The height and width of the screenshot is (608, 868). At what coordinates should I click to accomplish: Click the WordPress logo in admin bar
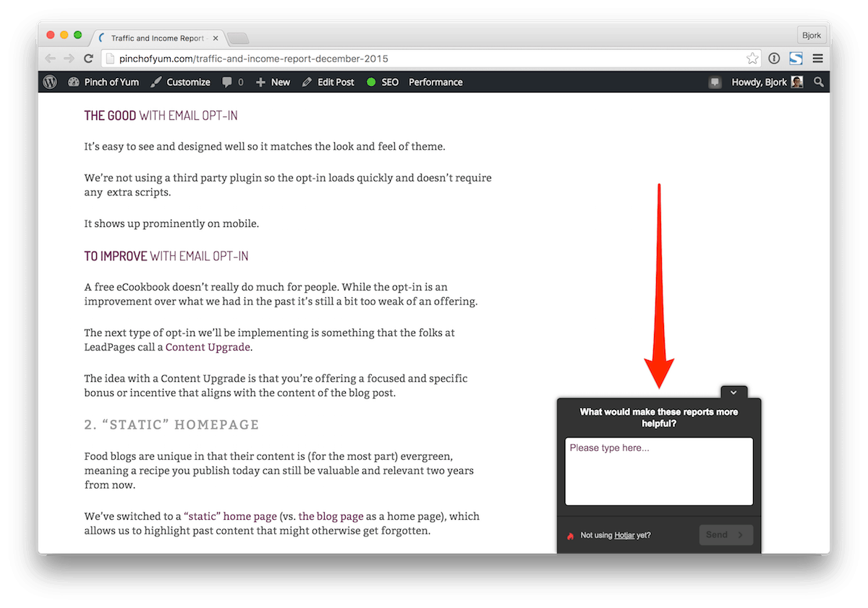(x=50, y=82)
